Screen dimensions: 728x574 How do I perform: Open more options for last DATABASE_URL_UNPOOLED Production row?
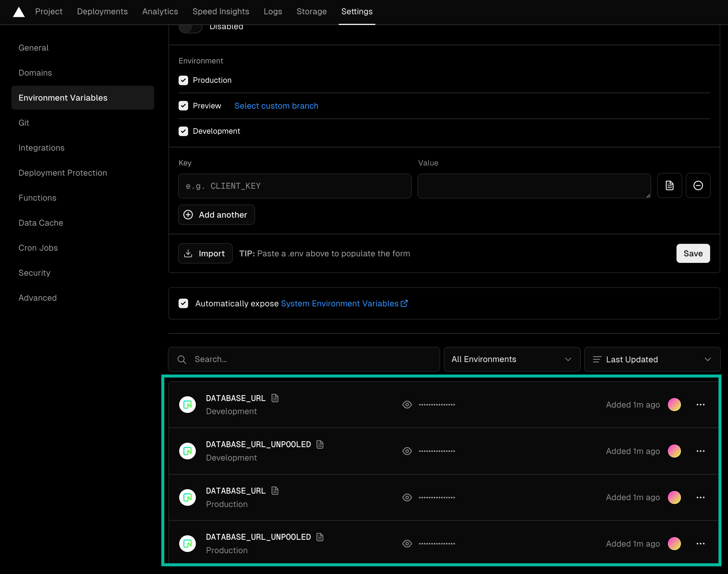[700, 543]
